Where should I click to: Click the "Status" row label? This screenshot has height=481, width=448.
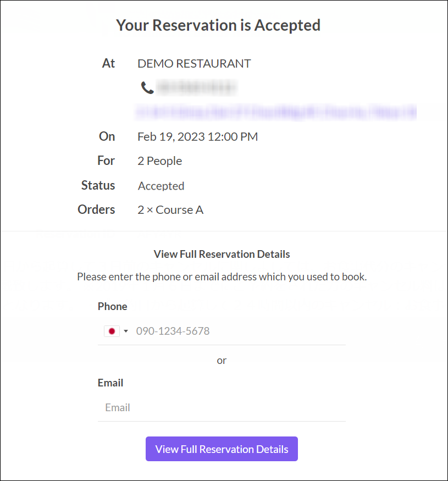98,185
